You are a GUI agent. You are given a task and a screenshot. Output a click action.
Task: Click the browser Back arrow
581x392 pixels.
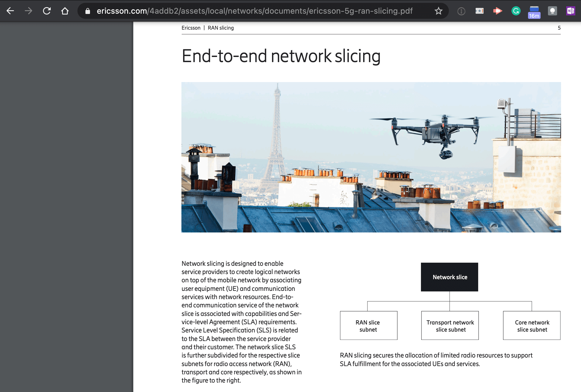tap(10, 11)
